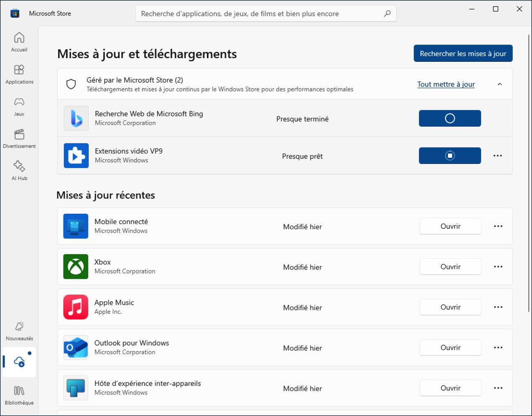Click the Mobile connecté app icon
532x416 pixels.
[76, 226]
